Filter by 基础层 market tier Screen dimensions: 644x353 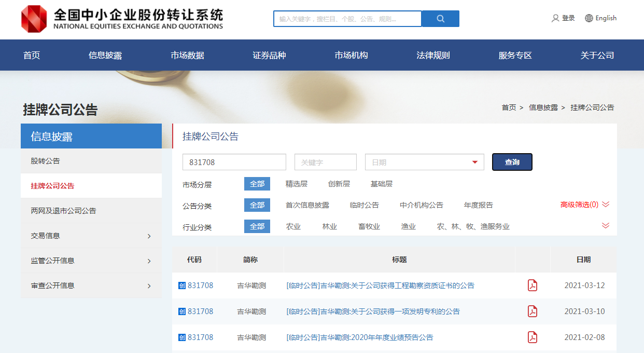pyautogui.click(x=382, y=184)
